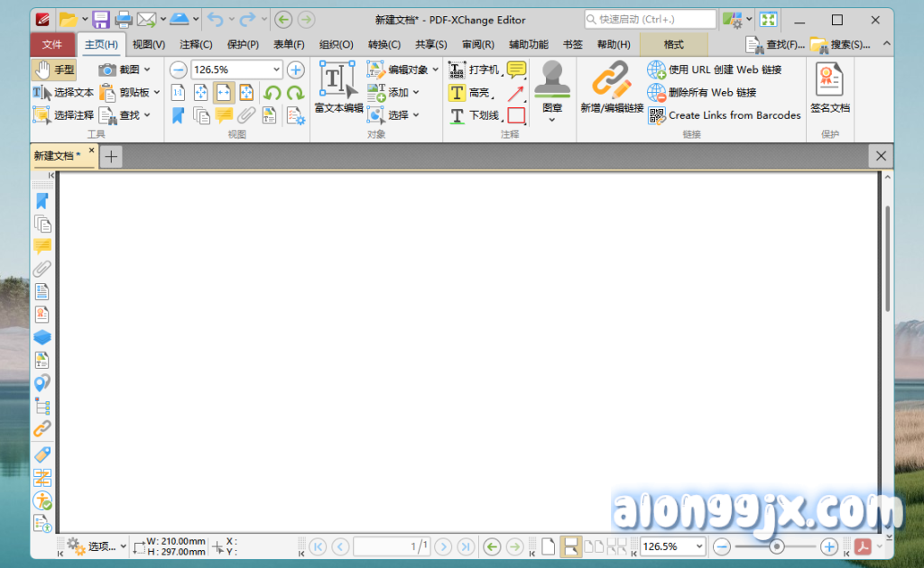Viewport: 924px width, 568px height.
Task: Switch to the 视图(V) ribbon tab
Action: click(x=148, y=43)
